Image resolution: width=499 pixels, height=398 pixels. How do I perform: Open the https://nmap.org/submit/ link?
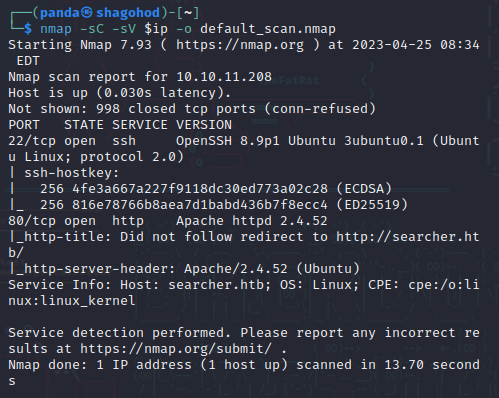tap(176, 349)
